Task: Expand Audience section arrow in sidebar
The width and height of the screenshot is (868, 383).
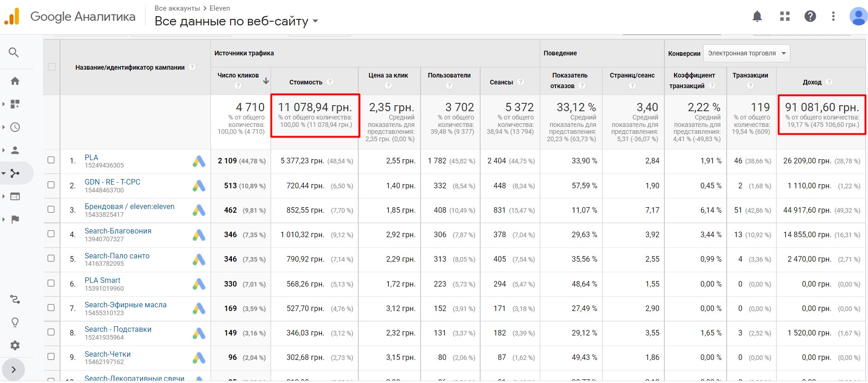Action: [x=4, y=150]
